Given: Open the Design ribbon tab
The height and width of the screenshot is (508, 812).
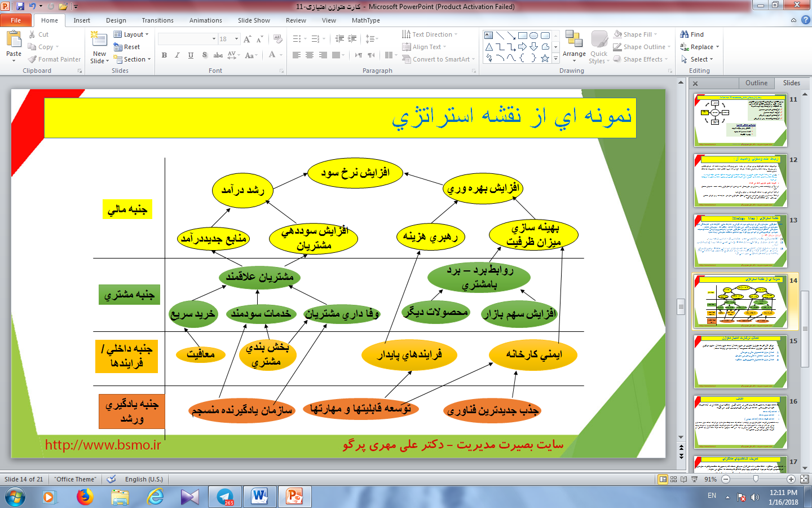Looking at the screenshot, I should [116, 20].
